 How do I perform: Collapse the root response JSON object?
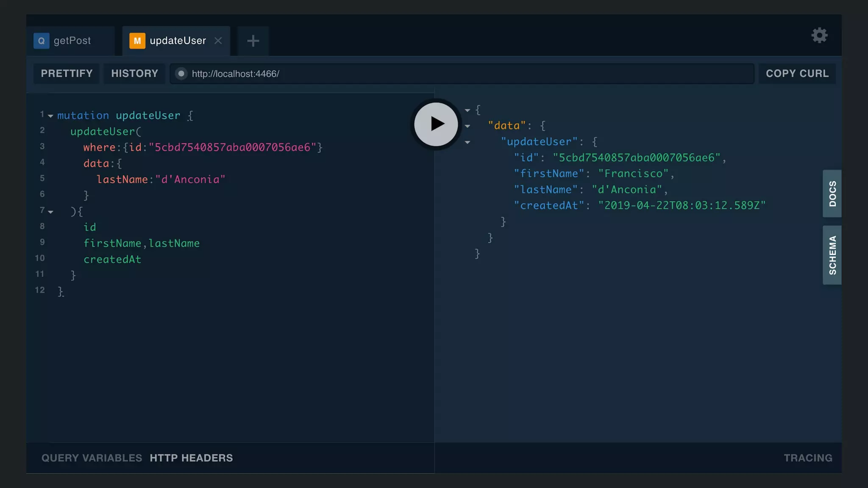(x=467, y=110)
